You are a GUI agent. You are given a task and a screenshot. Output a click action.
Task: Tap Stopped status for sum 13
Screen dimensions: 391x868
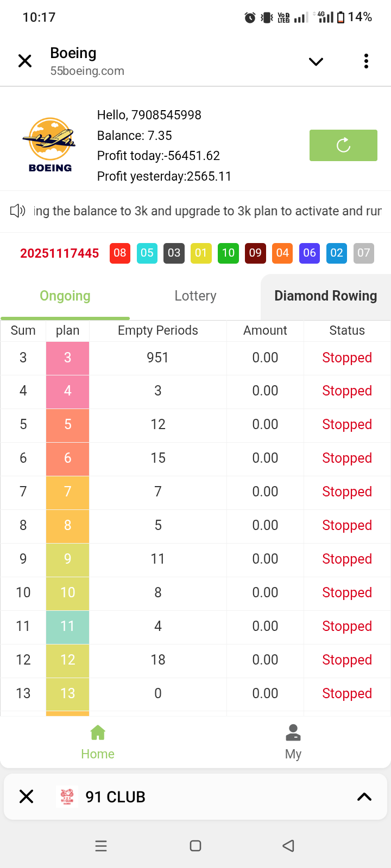347,693
